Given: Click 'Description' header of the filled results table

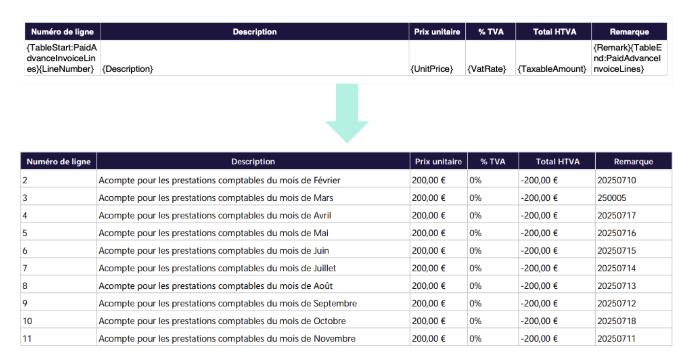Looking at the screenshot, I should [x=253, y=161].
